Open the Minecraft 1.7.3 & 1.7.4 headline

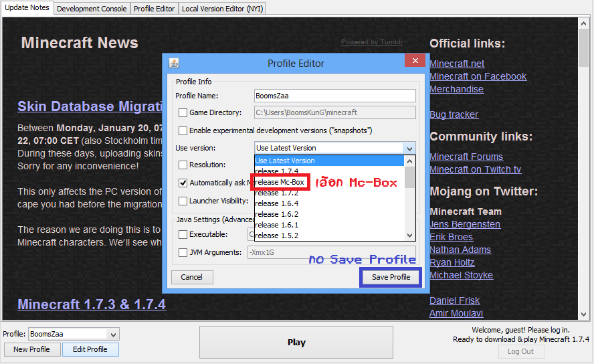point(92,304)
